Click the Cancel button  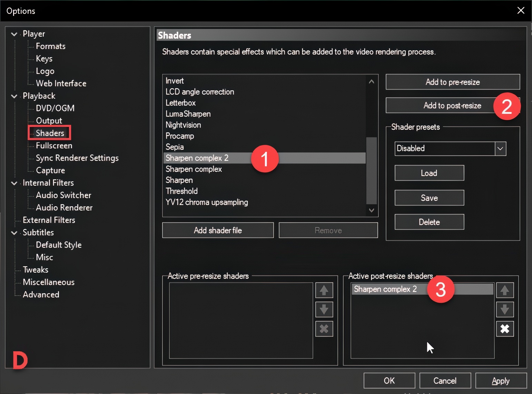(445, 381)
